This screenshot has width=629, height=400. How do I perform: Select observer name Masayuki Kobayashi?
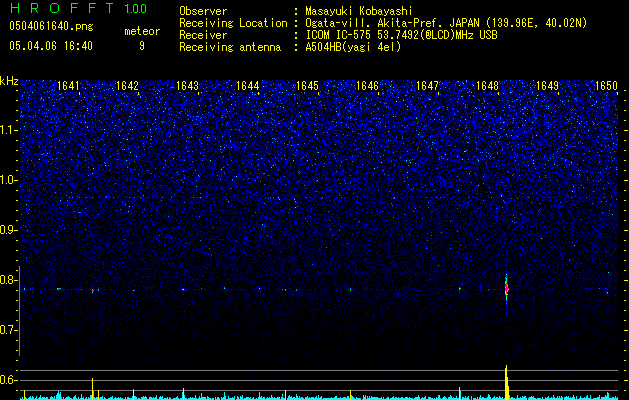[x=359, y=11]
